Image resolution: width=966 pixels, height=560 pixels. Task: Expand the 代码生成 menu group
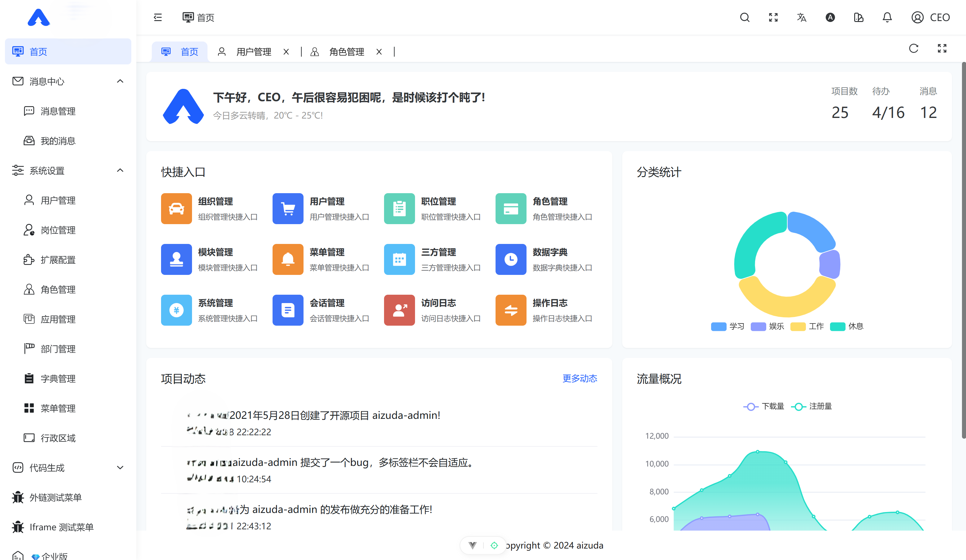120,467
